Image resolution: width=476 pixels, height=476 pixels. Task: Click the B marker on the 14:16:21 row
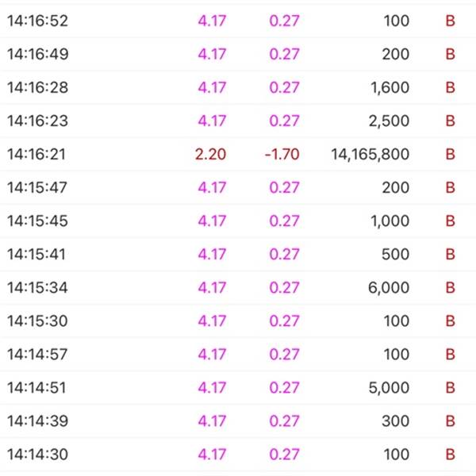(x=450, y=154)
